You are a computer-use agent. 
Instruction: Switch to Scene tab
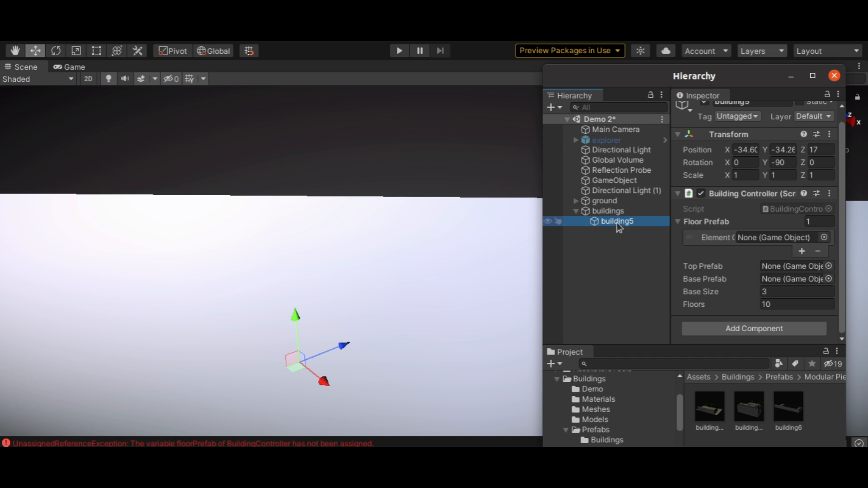coord(21,67)
